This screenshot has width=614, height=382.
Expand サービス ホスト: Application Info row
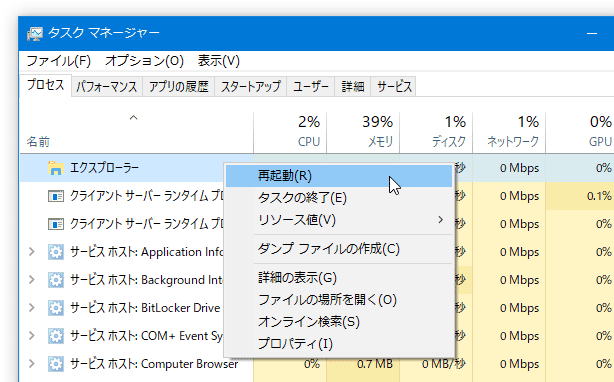click(x=32, y=252)
